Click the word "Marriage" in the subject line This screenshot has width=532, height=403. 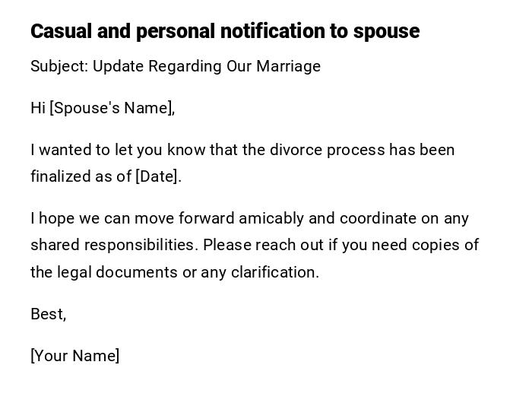pyautogui.click(x=288, y=66)
